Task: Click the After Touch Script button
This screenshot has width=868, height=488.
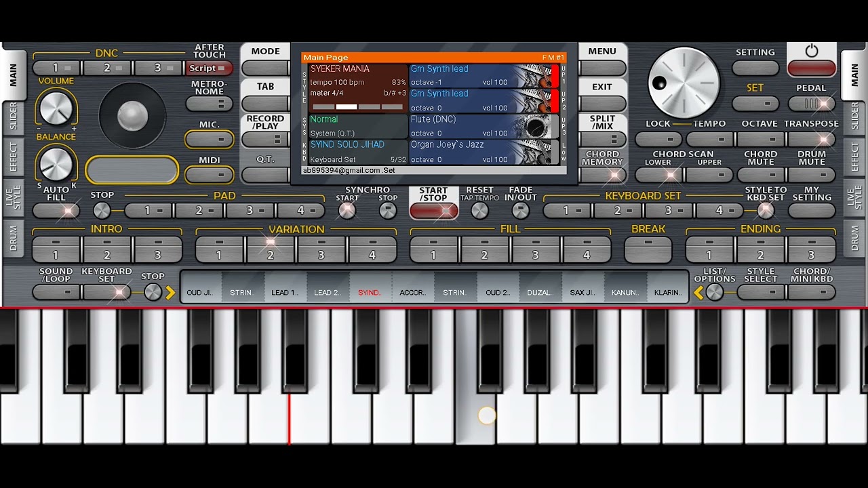Action: point(210,68)
